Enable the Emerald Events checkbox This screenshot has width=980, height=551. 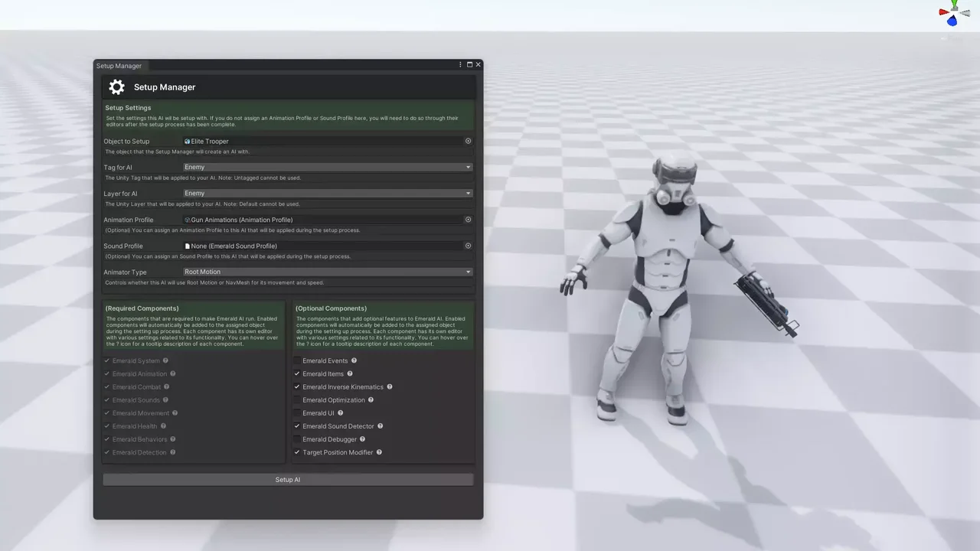pos(297,360)
